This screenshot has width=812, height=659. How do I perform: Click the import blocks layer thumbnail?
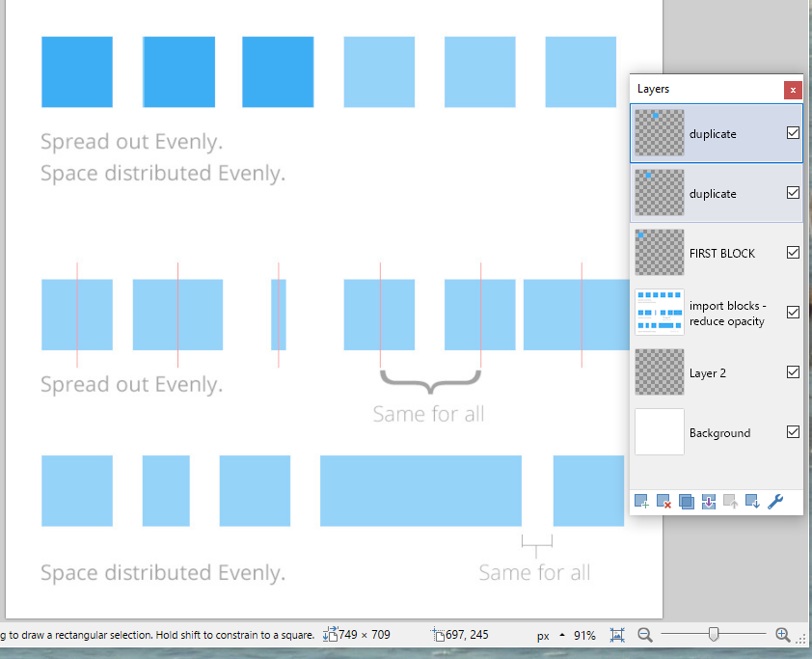(660, 313)
